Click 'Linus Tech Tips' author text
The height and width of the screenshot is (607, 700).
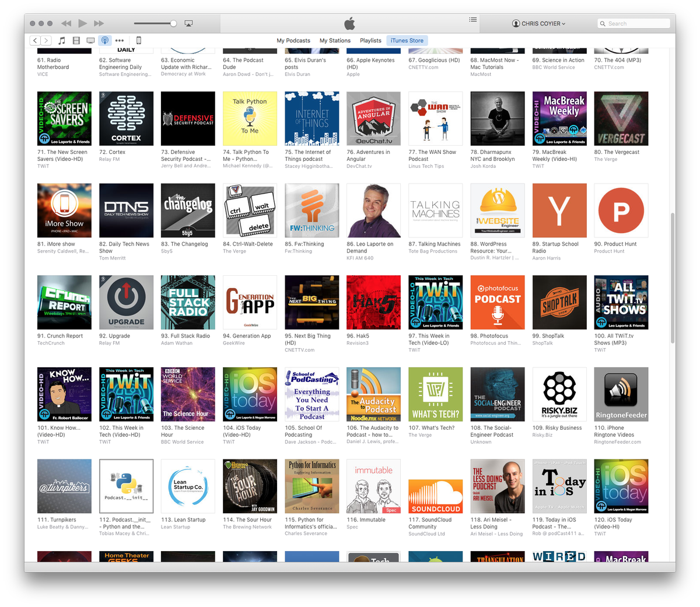tap(426, 166)
